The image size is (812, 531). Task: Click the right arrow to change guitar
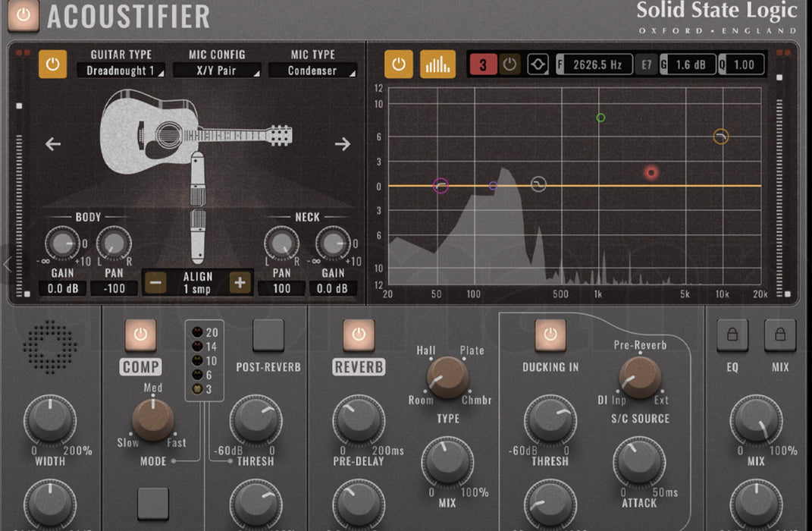click(343, 143)
